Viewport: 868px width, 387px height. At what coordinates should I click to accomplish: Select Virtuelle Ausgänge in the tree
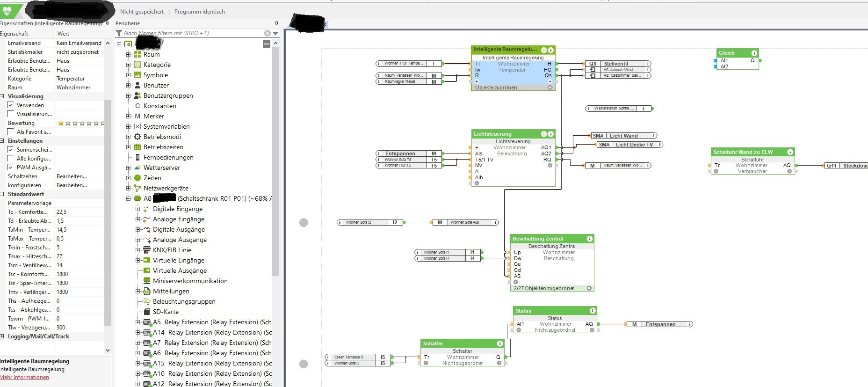(180, 270)
